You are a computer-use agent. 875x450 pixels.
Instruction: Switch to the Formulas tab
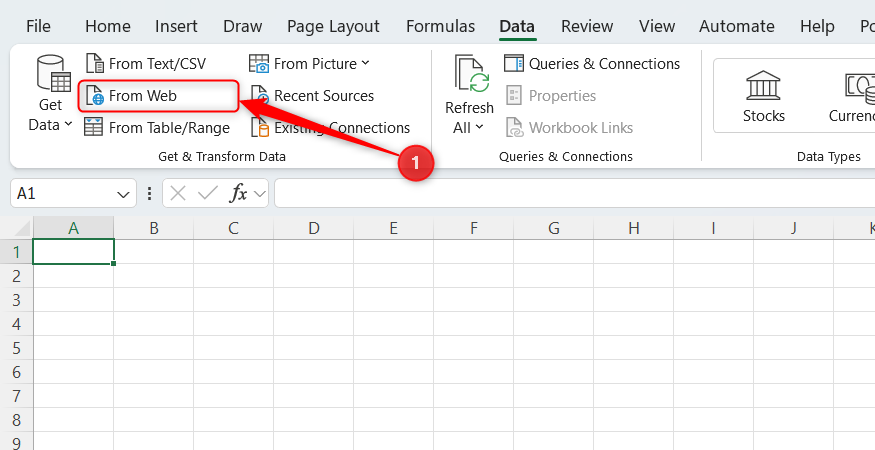point(440,26)
